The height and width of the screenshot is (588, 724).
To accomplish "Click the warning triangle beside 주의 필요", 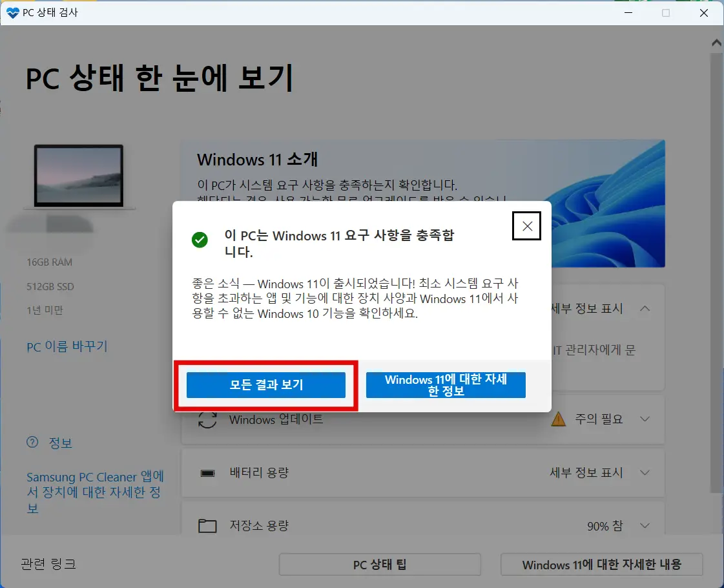I will pyautogui.click(x=558, y=419).
